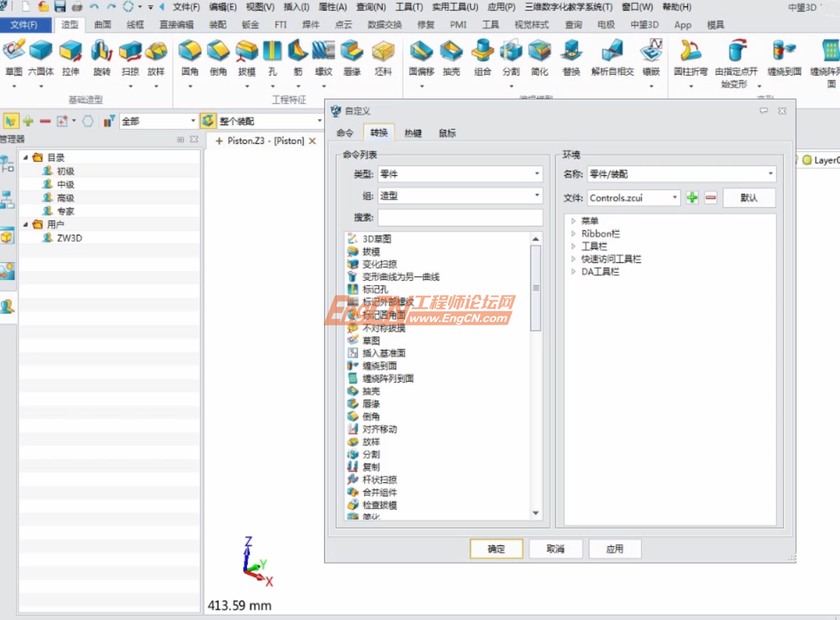The width and height of the screenshot is (840, 620).
Task: Select the 六面体 (Block) tool
Action: (40, 61)
